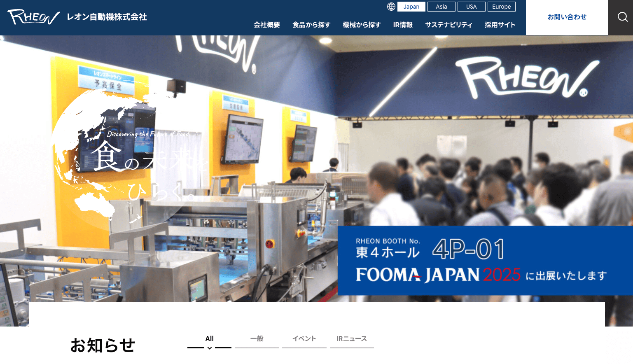Switch to the USA region site

coord(472,7)
